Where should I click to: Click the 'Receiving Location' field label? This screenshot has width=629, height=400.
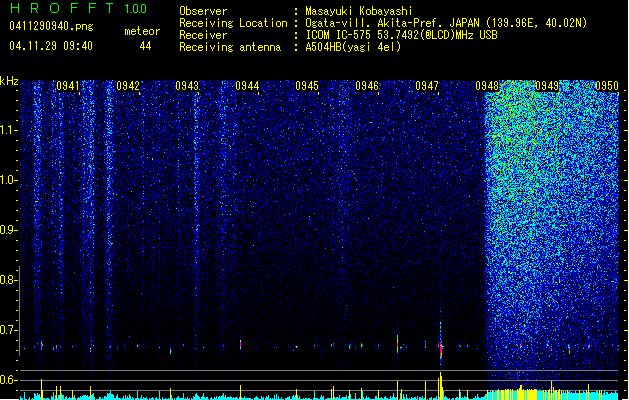(x=233, y=23)
